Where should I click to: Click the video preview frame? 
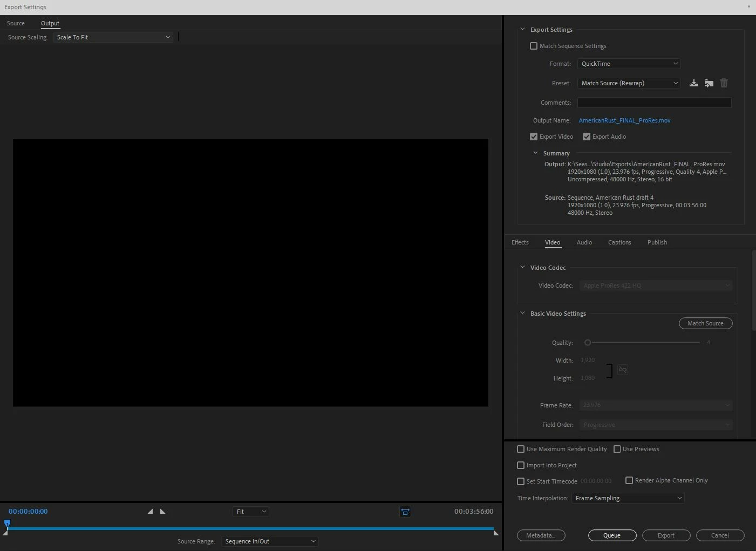[250, 273]
